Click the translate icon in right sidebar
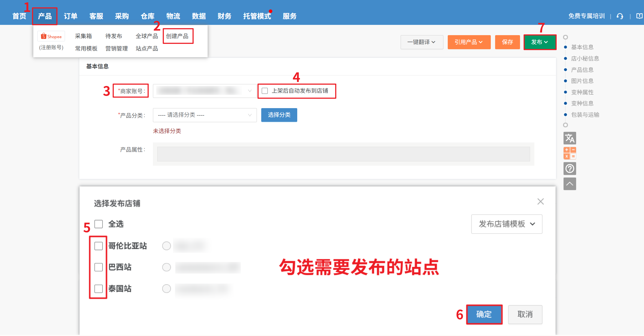This screenshot has height=336, width=644. (570, 138)
